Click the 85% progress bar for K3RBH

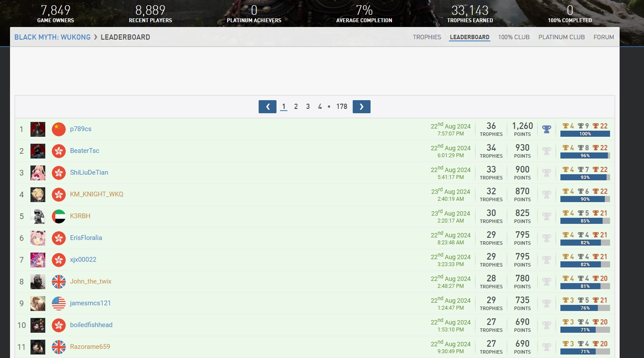point(585,221)
